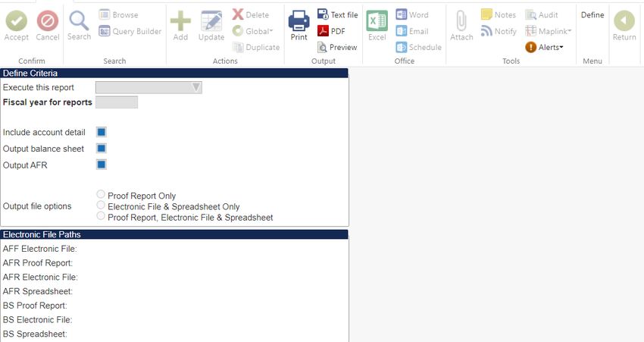Click the red Cancel icon
This screenshot has width=644, height=342.
pyautogui.click(x=48, y=20)
